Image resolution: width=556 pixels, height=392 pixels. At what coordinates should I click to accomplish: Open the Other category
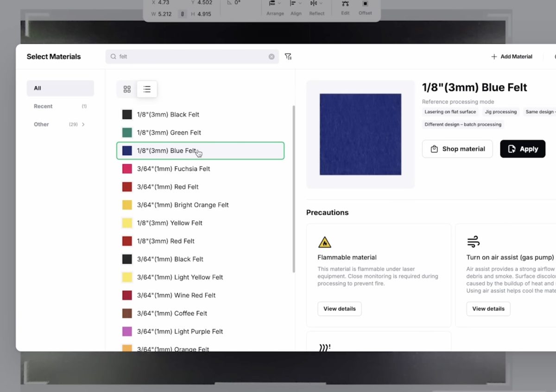[x=60, y=124]
